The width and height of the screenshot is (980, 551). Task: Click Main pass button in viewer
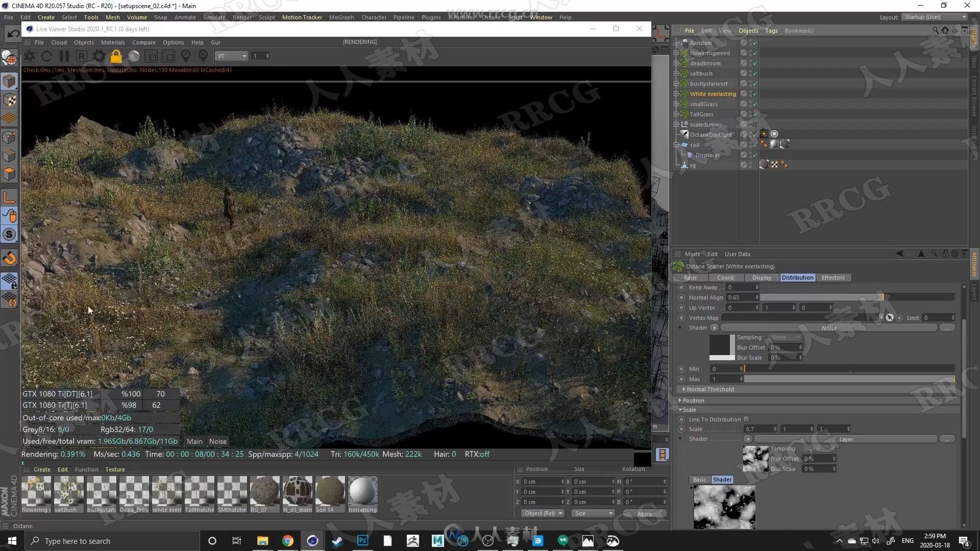(194, 441)
